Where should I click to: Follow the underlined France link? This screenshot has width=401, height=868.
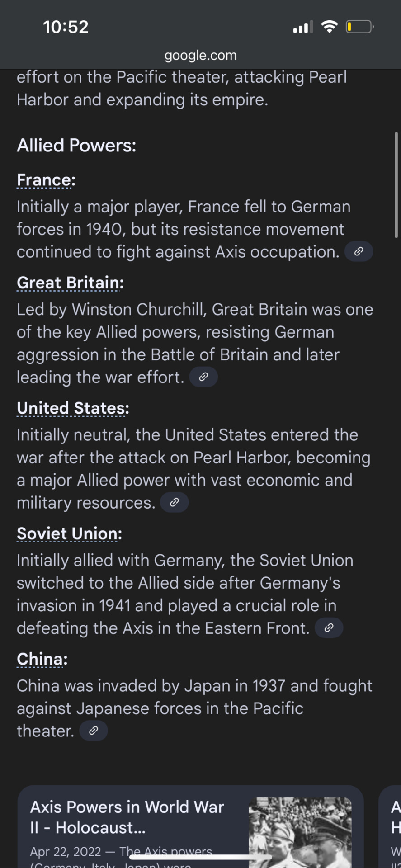(x=44, y=180)
